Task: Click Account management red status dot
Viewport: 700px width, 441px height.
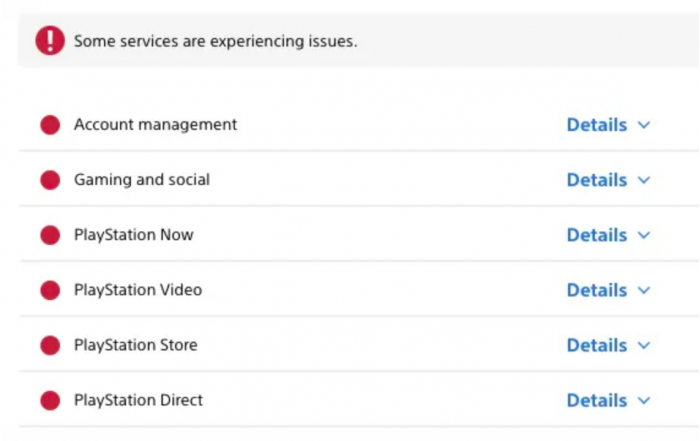Action: (x=50, y=125)
